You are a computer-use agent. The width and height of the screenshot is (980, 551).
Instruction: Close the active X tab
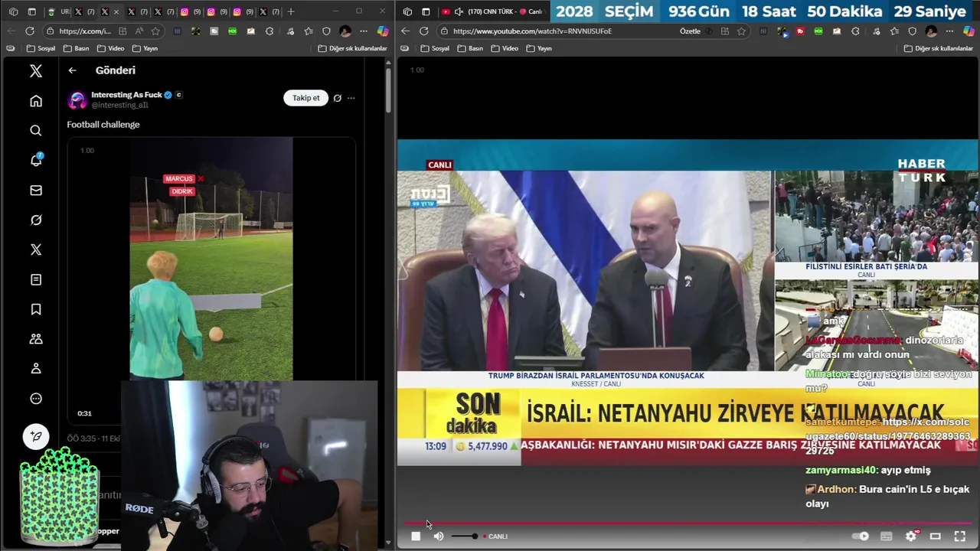[116, 11]
